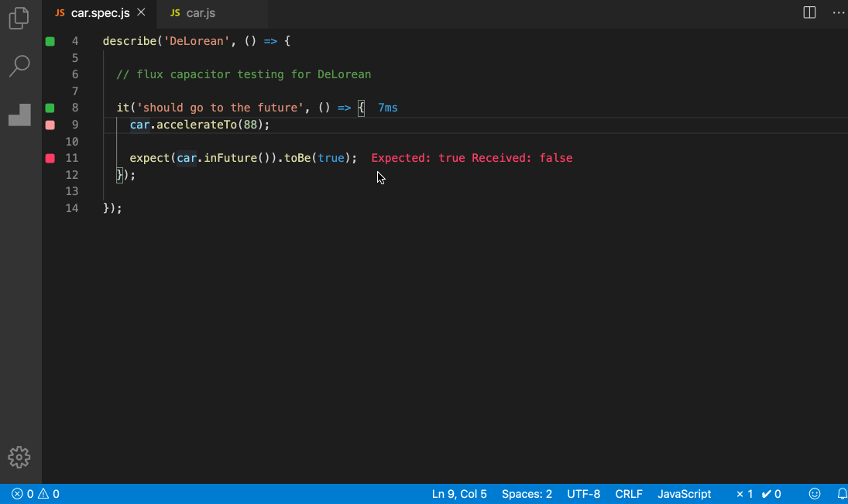Click Ln 9, Col 5 indicator
This screenshot has width=848, height=504.
[459, 494]
